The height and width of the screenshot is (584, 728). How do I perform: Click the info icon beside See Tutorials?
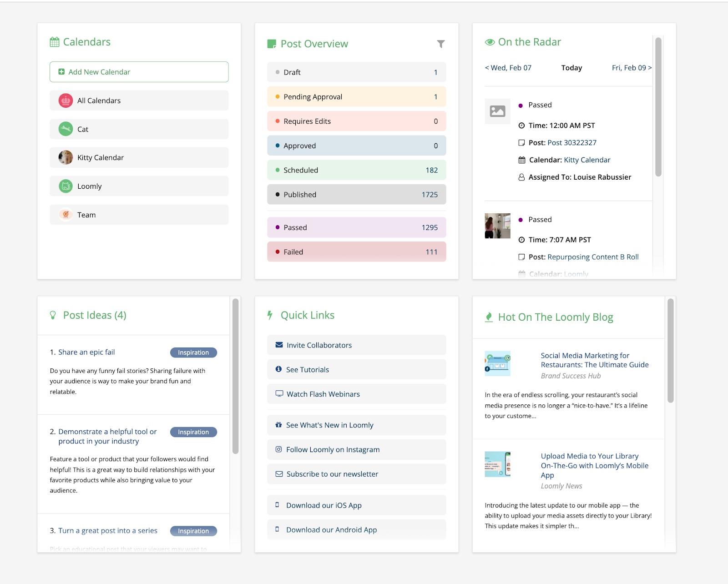coord(278,369)
